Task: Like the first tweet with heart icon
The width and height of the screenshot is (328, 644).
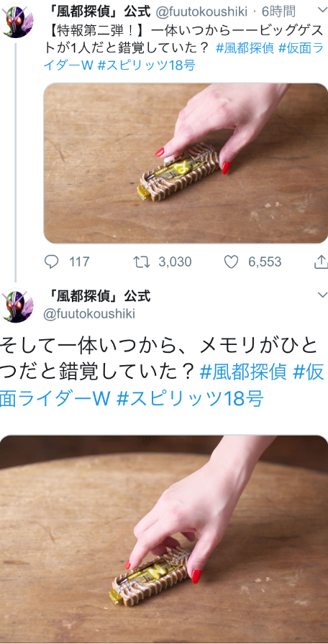Action: 231,262
